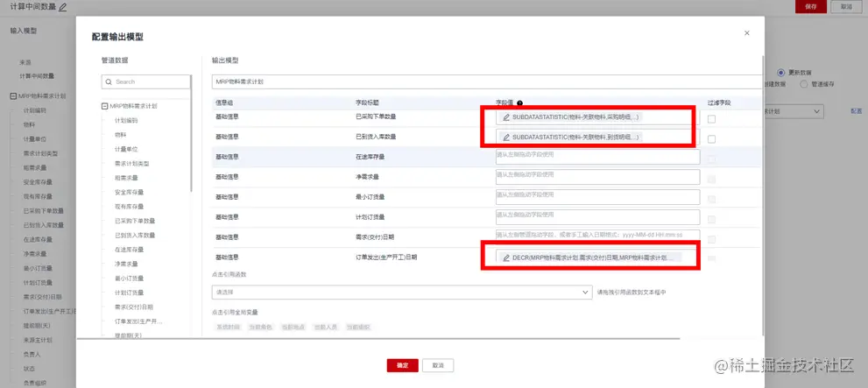Click the 配置 link on the right
This screenshot has height=388, width=868.
click(x=857, y=111)
